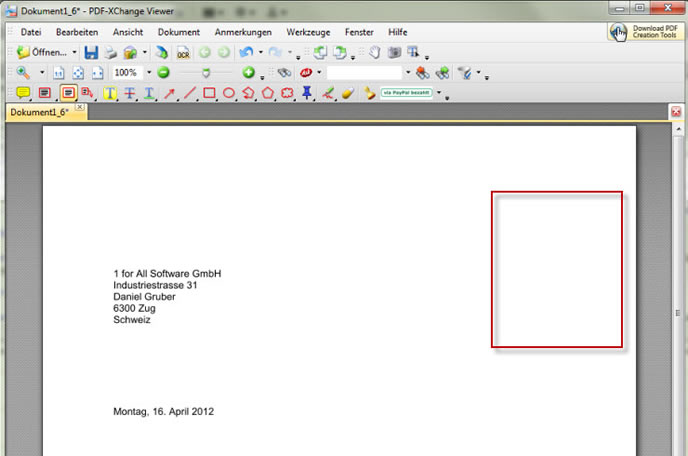Toggle the active Typewriter text box tool
This screenshot has height=456, width=688.
[x=68, y=93]
